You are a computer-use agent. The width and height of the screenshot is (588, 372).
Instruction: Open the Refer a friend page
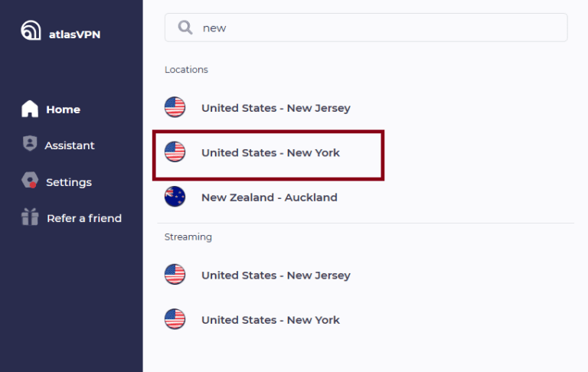click(x=84, y=218)
